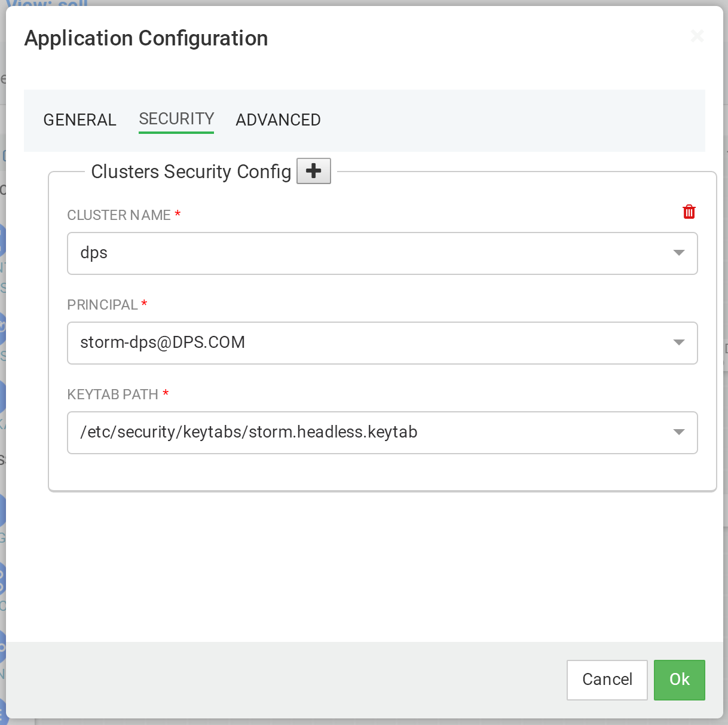Cancel the configuration changes
The width and height of the screenshot is (728, 725).
[607, 680]
